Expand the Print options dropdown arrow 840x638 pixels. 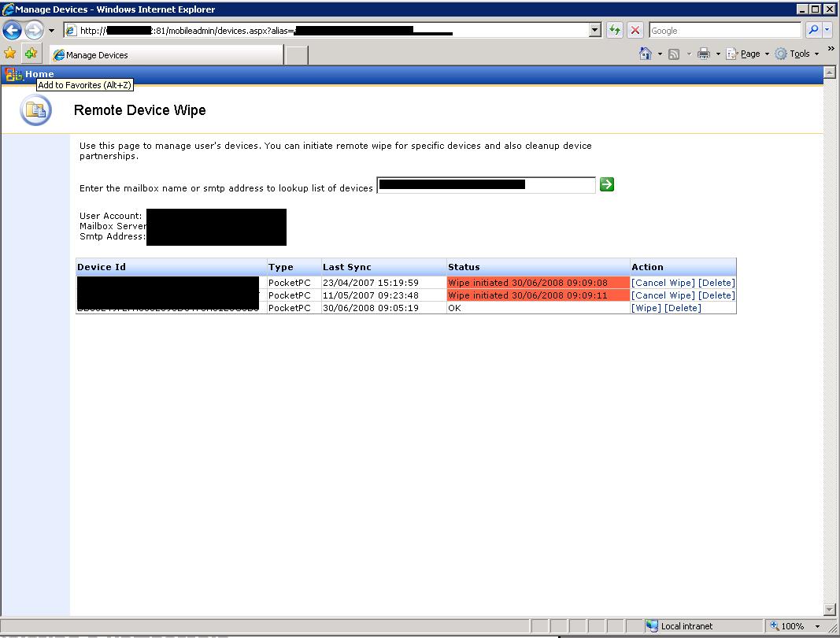(x=718, y=54)
